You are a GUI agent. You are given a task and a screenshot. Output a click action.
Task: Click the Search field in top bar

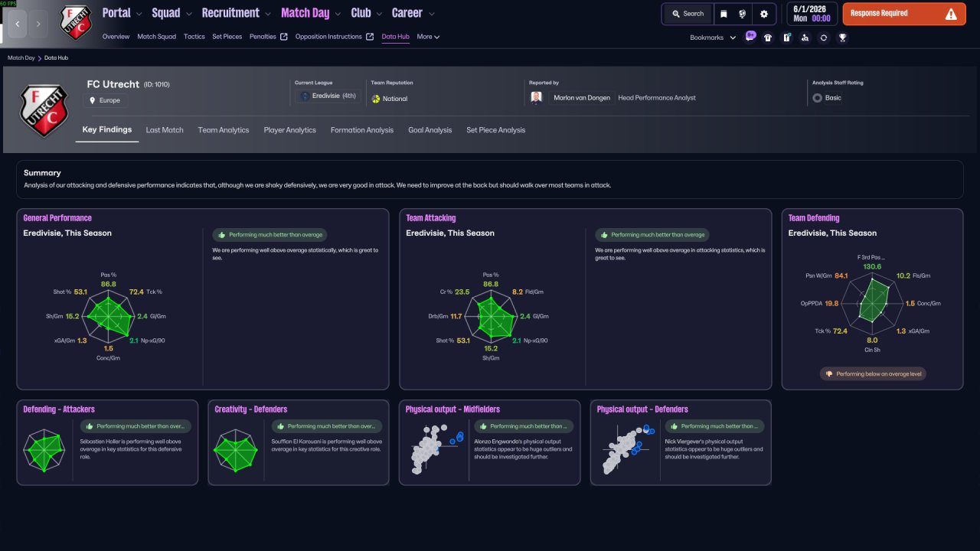(688, 14)
